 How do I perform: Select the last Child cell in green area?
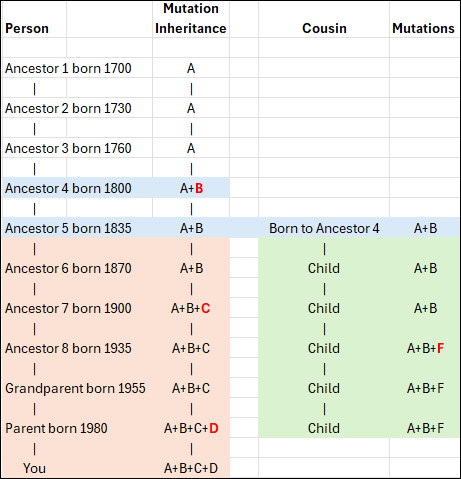point(324,428)
